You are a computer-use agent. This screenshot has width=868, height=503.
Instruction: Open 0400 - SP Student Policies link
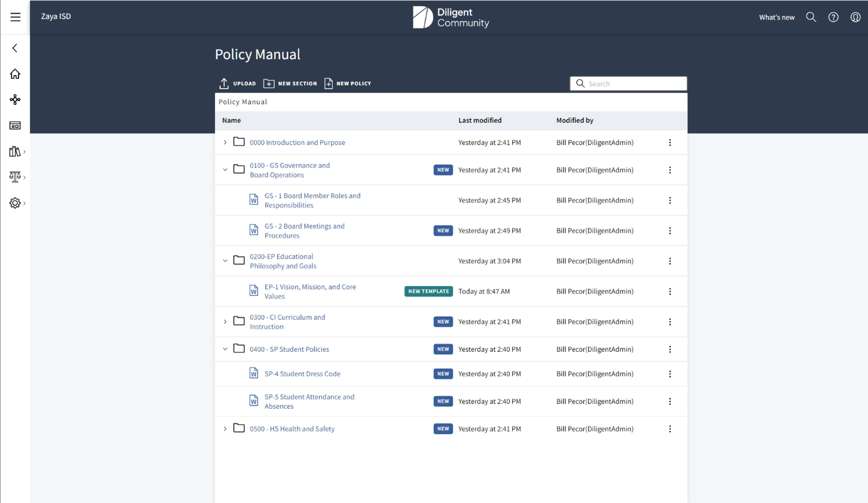point(289,349)
